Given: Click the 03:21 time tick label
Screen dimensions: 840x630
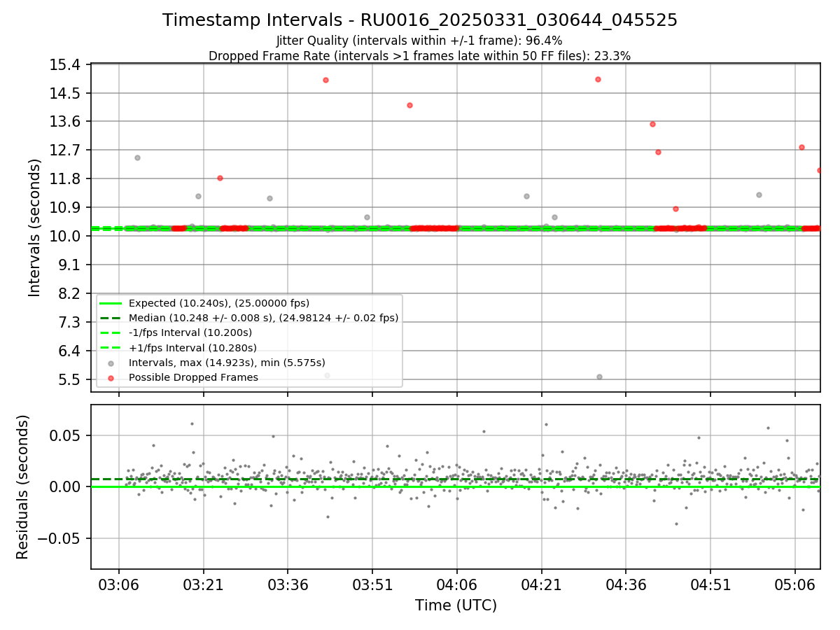Looking at the screenshot, I should (x=203, y=584).
